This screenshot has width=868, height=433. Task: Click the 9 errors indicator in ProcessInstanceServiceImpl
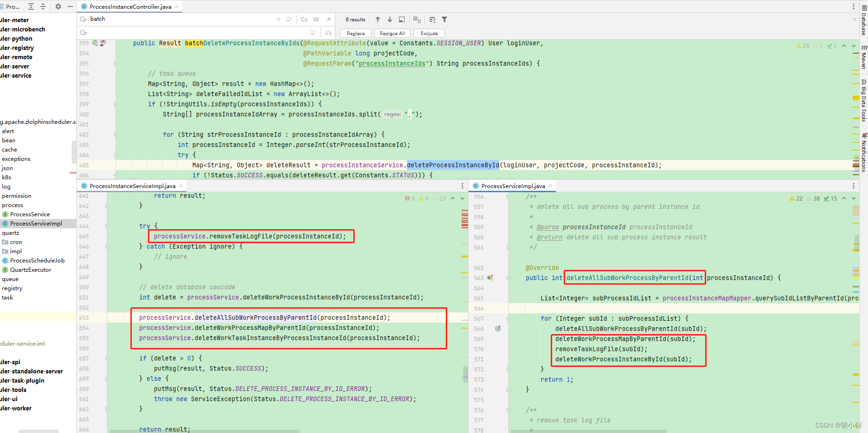(x=410, y=198)
